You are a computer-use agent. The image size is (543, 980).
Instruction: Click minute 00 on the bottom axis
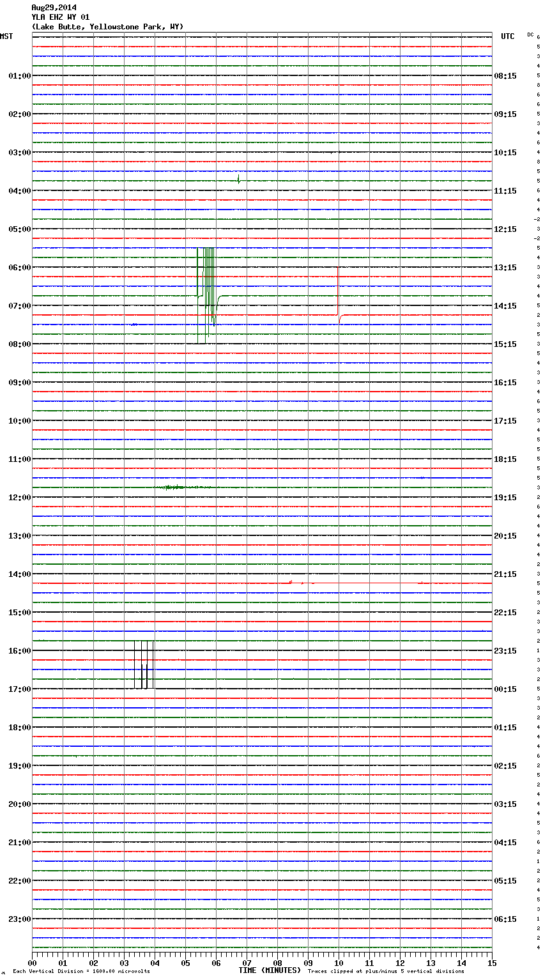pos(32,963)
